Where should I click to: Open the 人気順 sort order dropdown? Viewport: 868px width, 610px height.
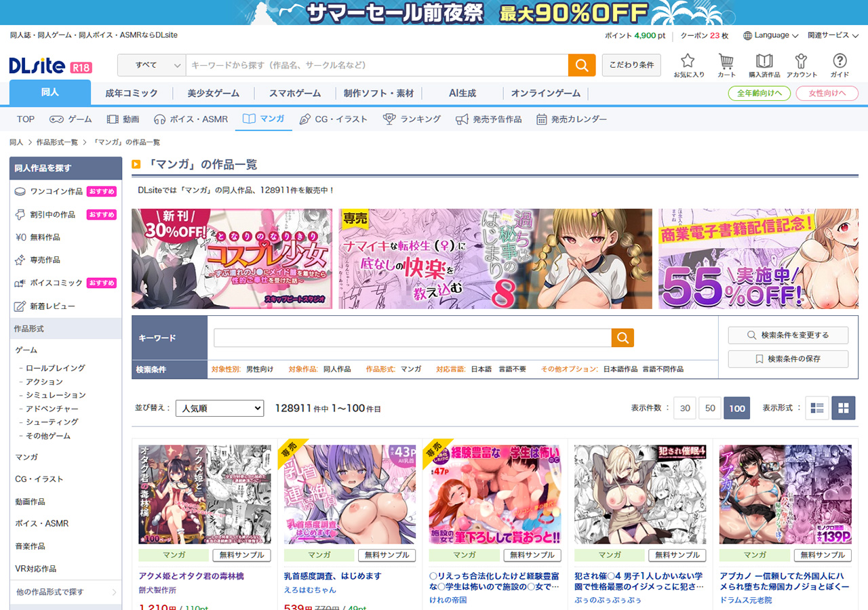[x=219, y=408]
